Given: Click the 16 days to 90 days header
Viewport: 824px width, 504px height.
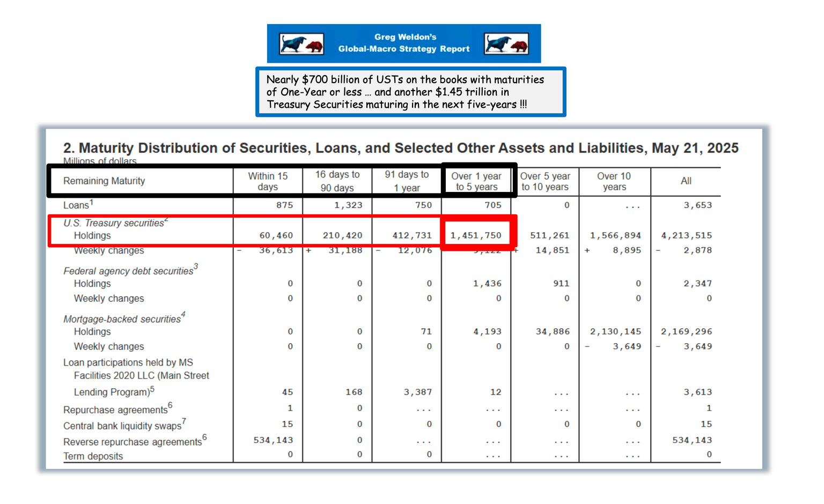Looking at the screenshot, I should click(x=337, y=181).
